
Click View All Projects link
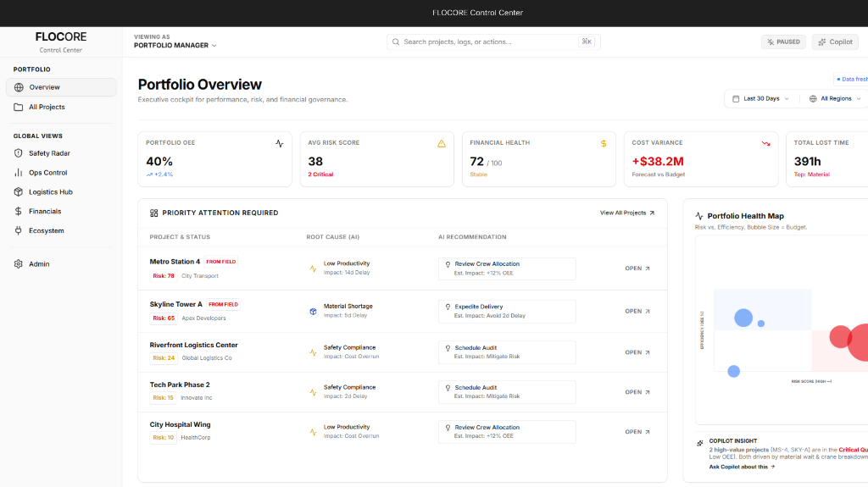click(x=626, y=213)
